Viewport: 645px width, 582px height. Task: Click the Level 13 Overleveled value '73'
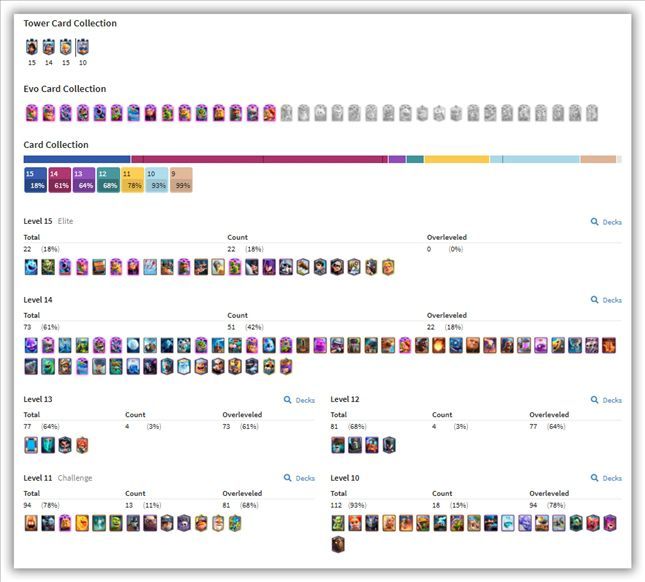point(226,427)
